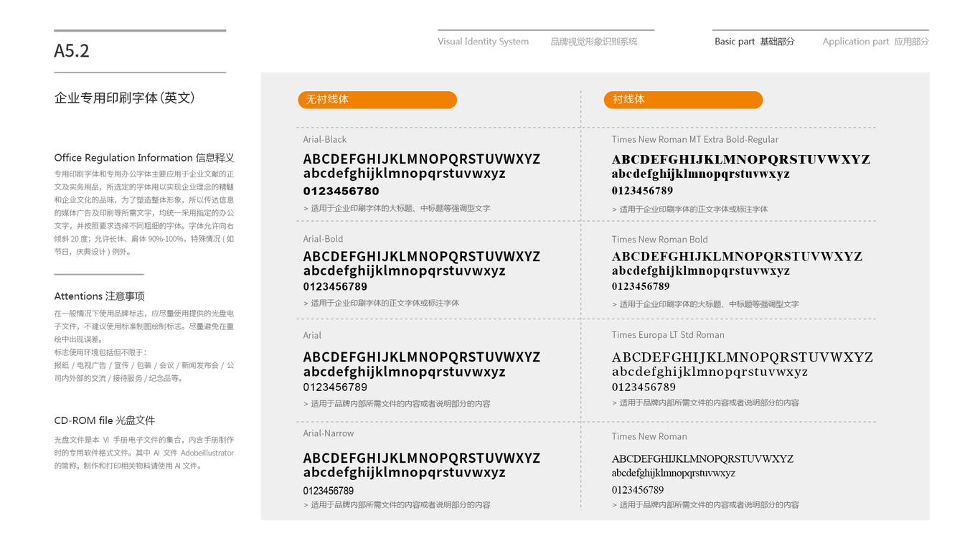Click the uppercase alphabet sample under Arial-Bold
The height and width of the screenshot is (551, 980).
coord(422,256)
